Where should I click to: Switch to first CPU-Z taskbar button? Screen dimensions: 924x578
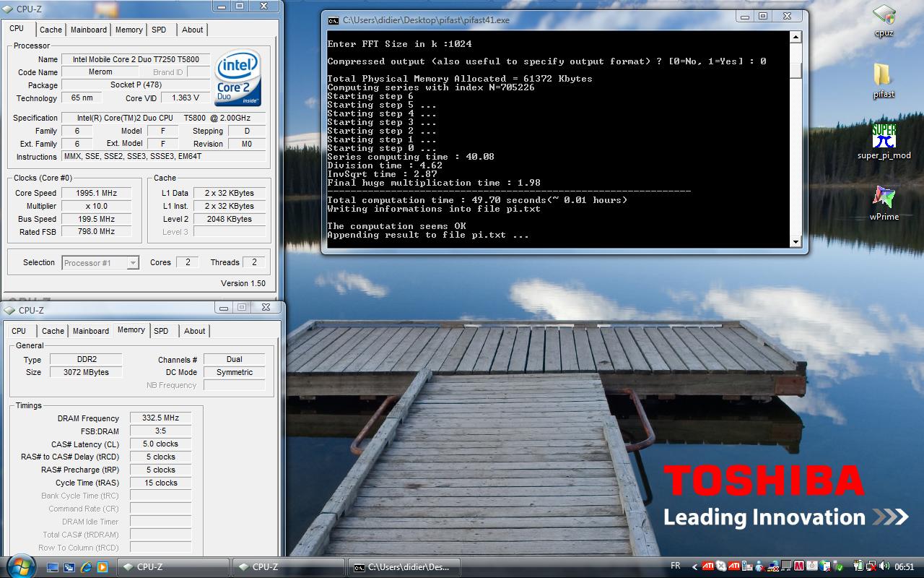click(172, 567)
